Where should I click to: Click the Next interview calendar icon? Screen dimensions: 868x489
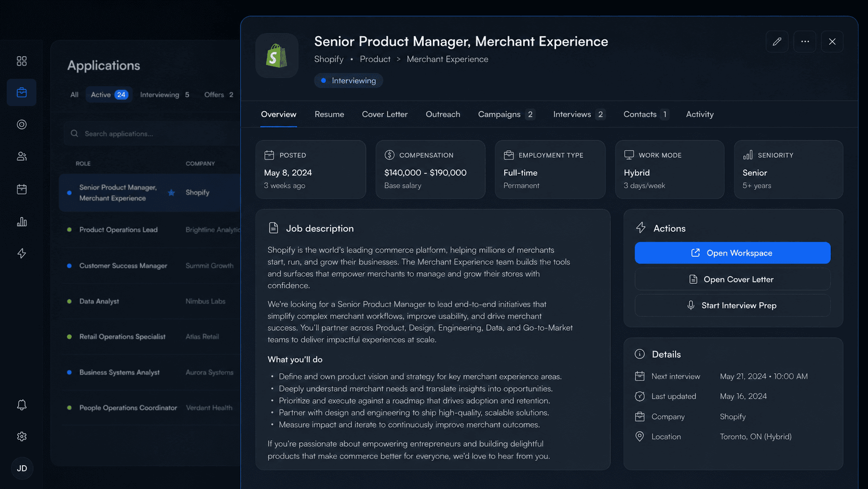[x=640, y=376]
